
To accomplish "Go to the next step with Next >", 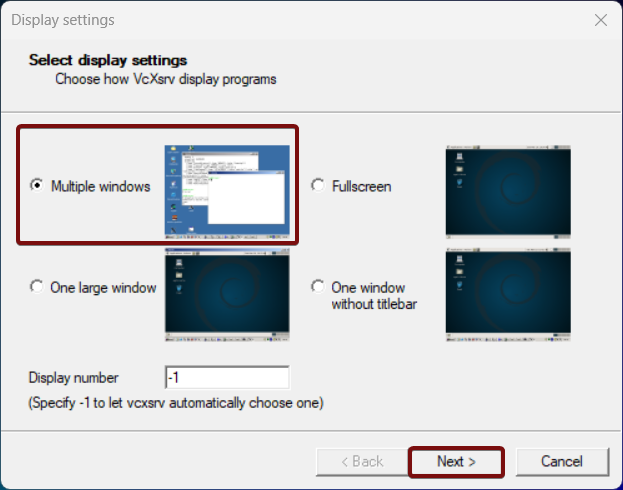I will point(457,462).
